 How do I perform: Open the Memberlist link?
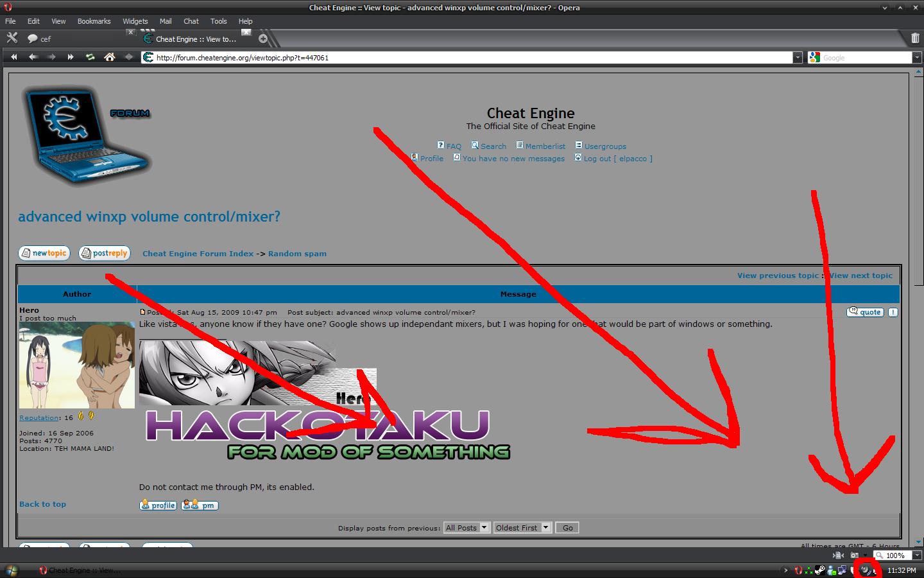tap(545, 146)
